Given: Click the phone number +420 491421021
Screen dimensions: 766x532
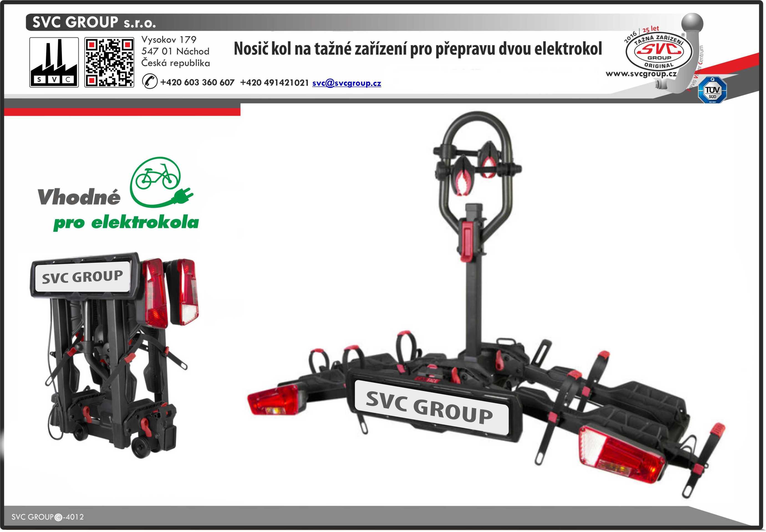Looking at the screenshot, I should pyautogui.click(x=274, y=82).
